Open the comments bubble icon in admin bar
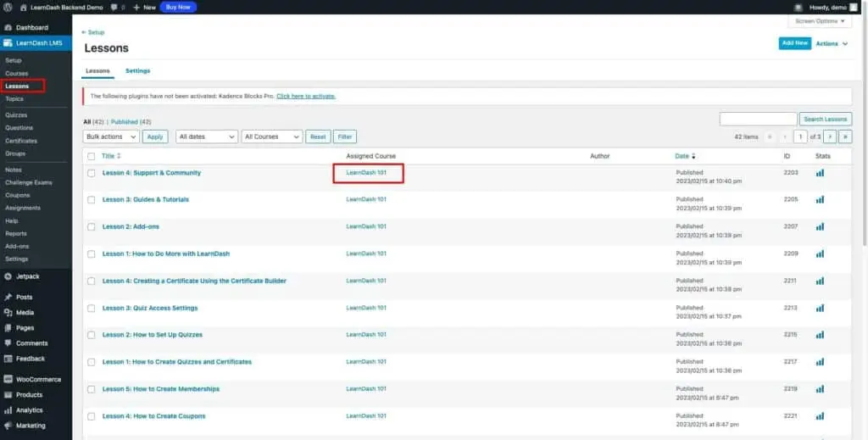 114,7
